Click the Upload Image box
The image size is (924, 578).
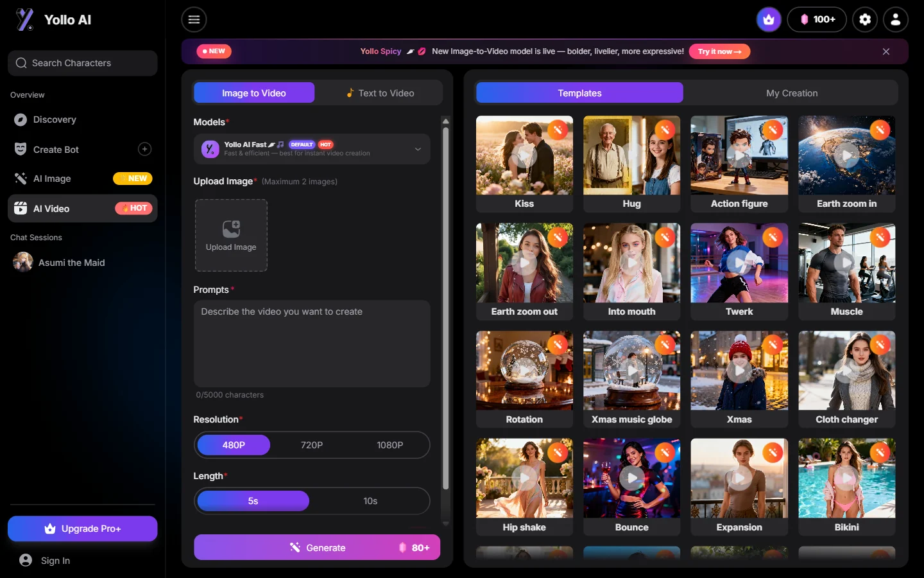[231, 235]
